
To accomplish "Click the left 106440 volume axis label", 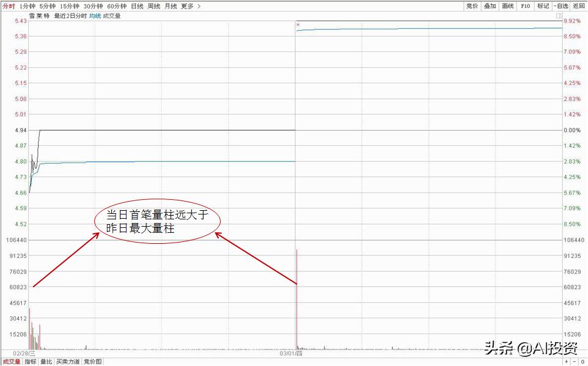I will pos(17,240).
